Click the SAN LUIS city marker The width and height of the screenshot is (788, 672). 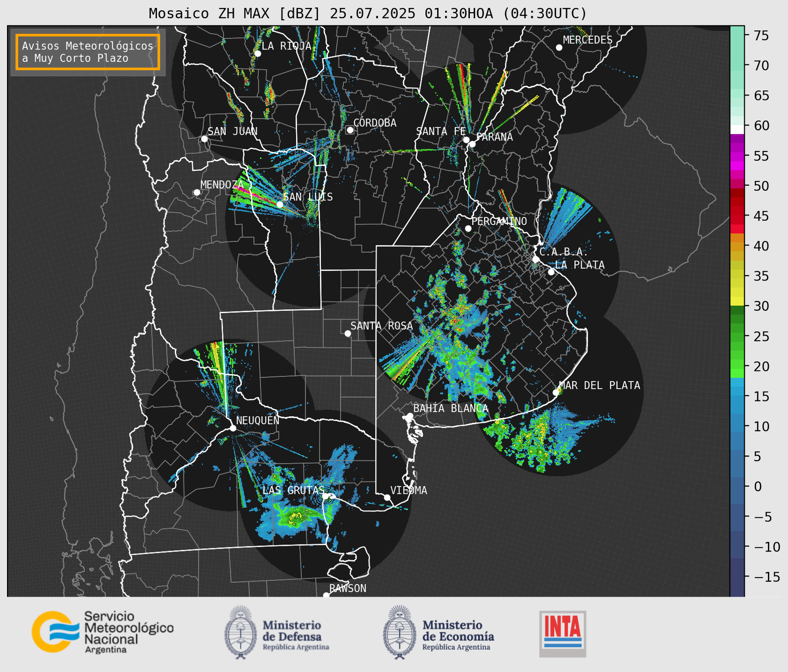[x=280, y=205]
